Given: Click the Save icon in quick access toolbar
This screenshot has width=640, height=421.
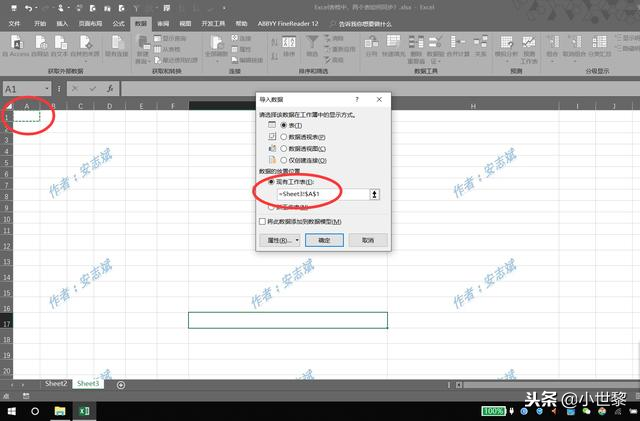Looking at the screenshot, I should click(x=13, y=8).
